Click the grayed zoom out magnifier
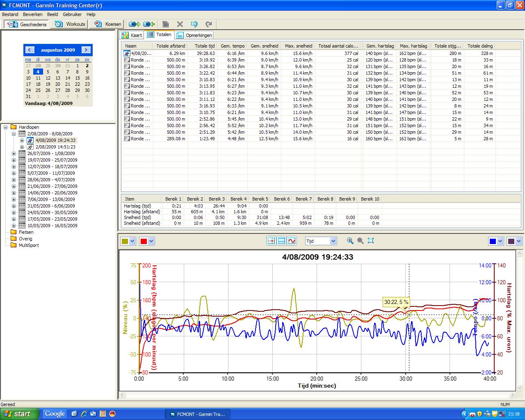525x420 pixels. 361,241
